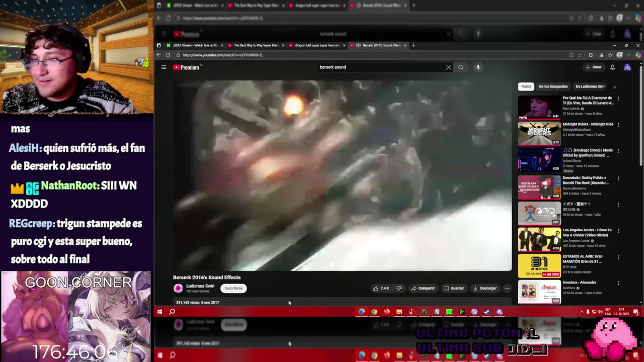This screenshot has height=362, width=644.
Task: Select the 'Todos' filter chip
Action: 526,86
